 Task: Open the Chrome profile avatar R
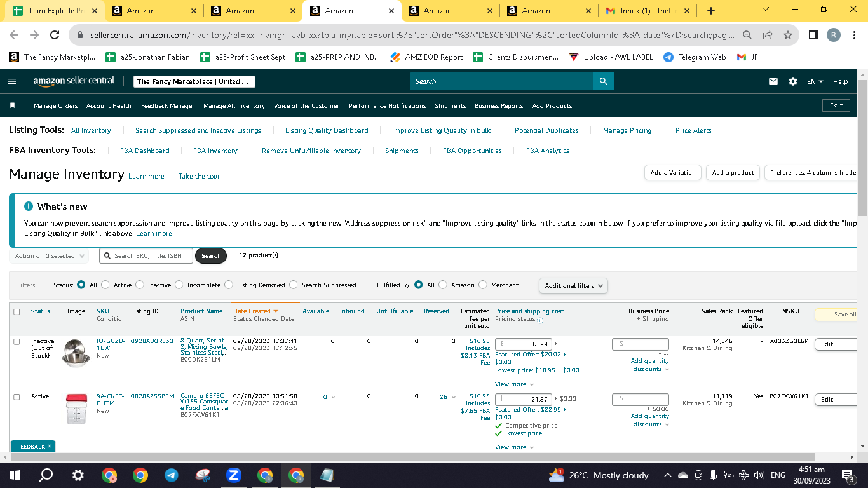pyautogui.click(x=834, y=35)
